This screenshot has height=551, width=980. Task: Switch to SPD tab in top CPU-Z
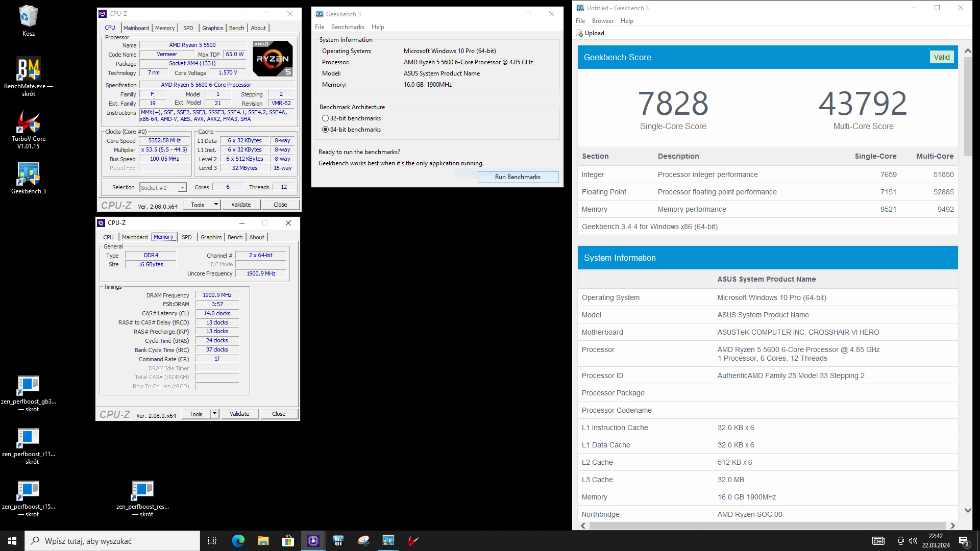(188, 28)
